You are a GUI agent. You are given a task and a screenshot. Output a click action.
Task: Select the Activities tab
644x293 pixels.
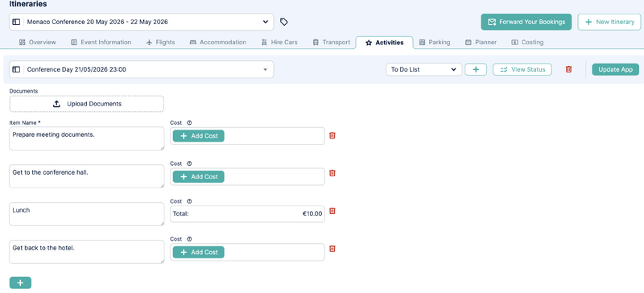pos(385,43)
